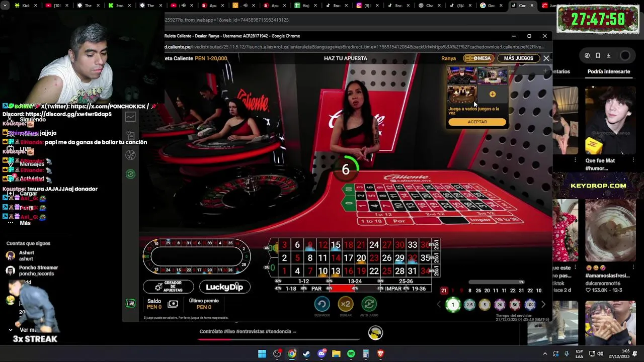644x362 pixels.
Task: Open File Explorer from the taskbar
Action: tap(336, 354)
